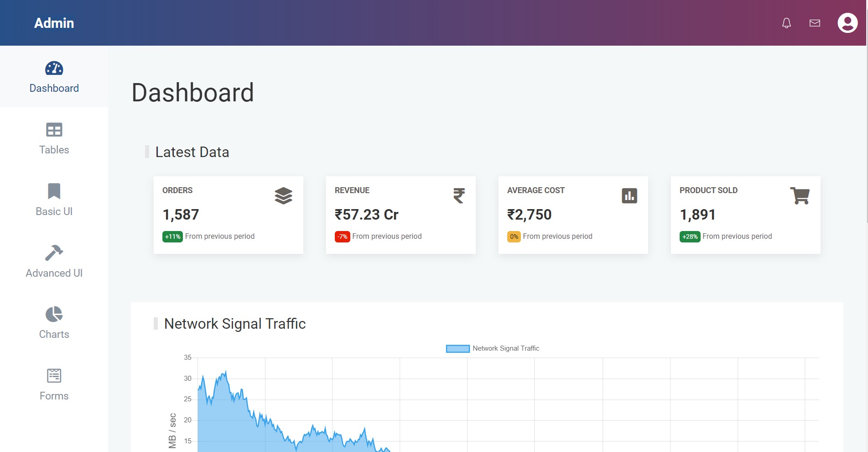
Task: Click the Tables grid icon
Action: click(x=54, y=130)
